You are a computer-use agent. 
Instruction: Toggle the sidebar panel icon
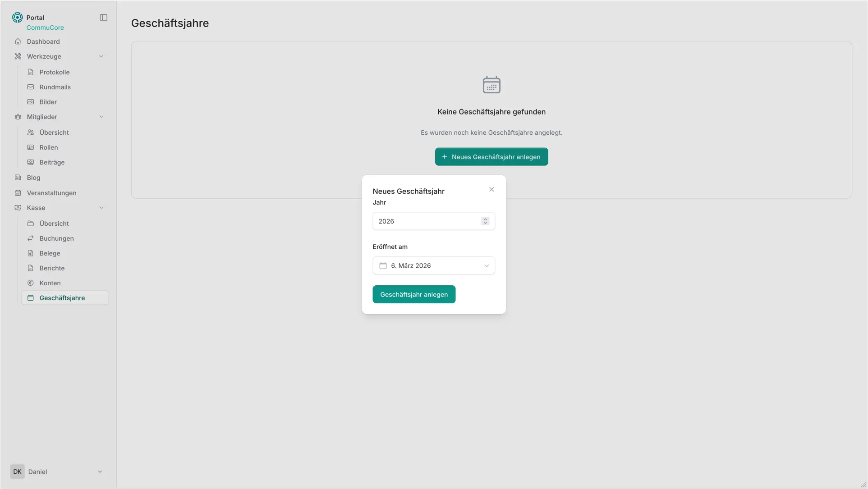pos(103,18)
